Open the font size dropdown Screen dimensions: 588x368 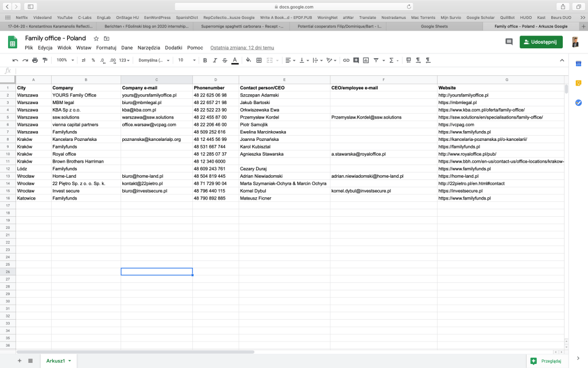click(x=185, y=60)
